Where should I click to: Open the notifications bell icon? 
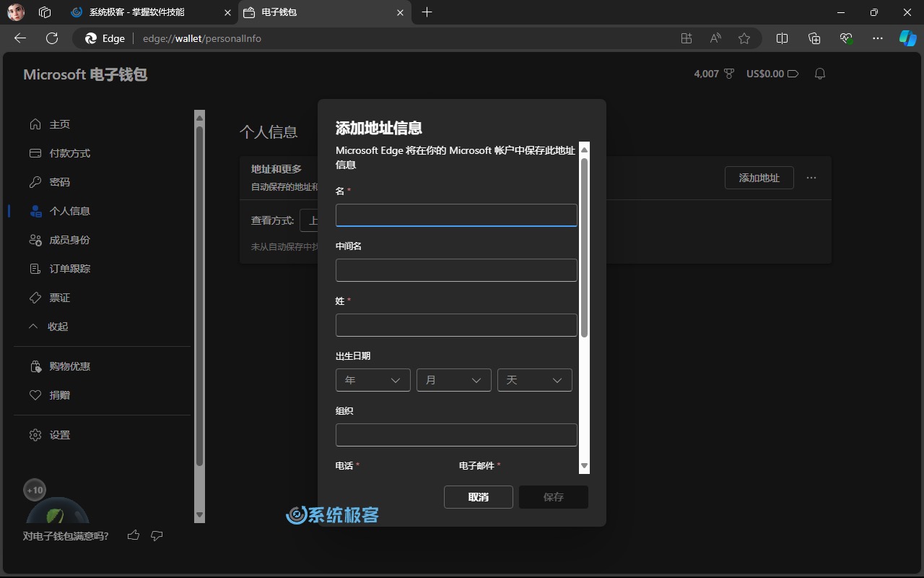coord(819,74)
